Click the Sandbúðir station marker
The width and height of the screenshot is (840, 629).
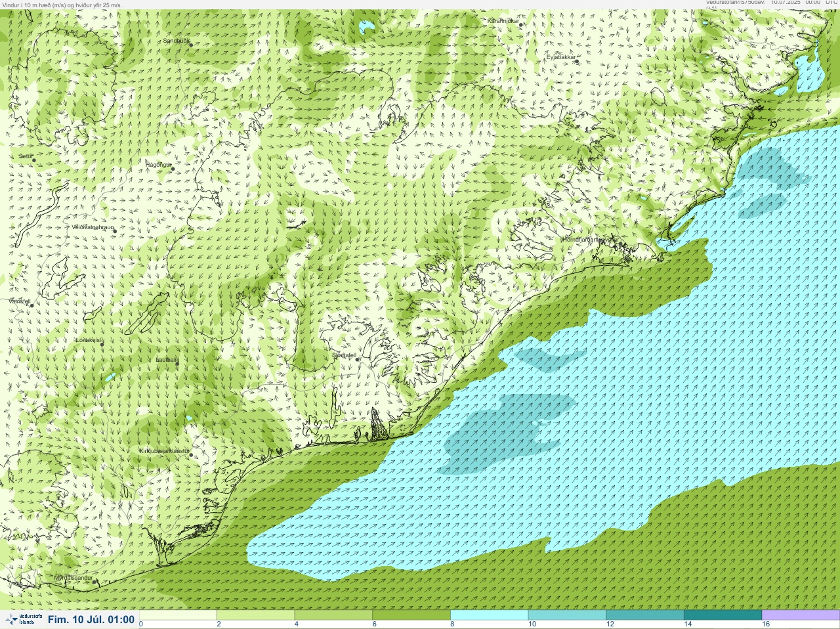tap(190, 44)
